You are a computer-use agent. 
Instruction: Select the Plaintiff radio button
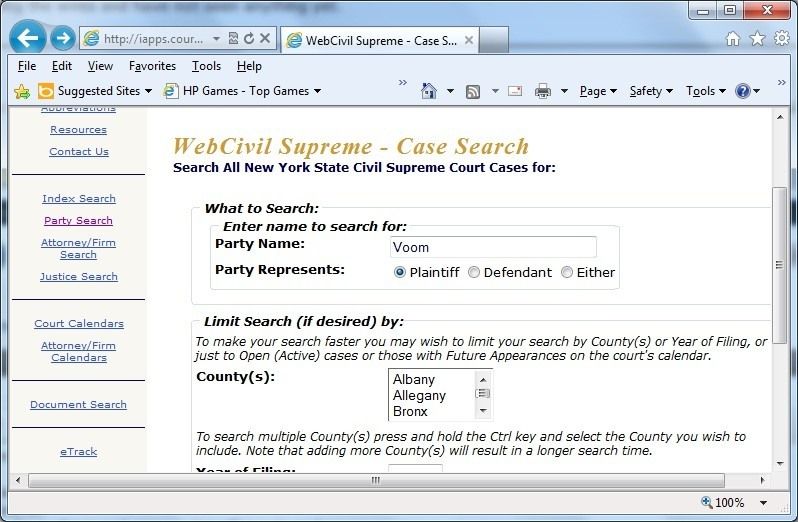click(x=400, y=272)
